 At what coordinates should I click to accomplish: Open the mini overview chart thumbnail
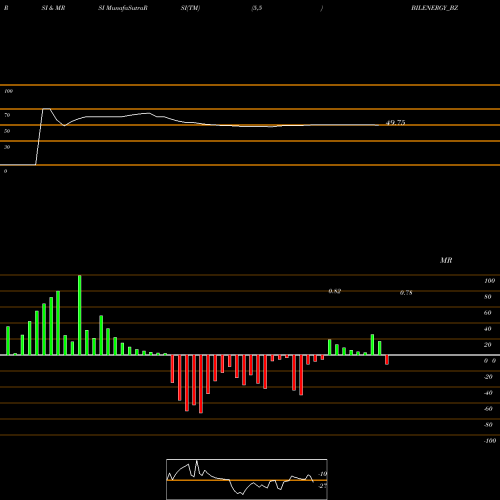pos(247,479)
